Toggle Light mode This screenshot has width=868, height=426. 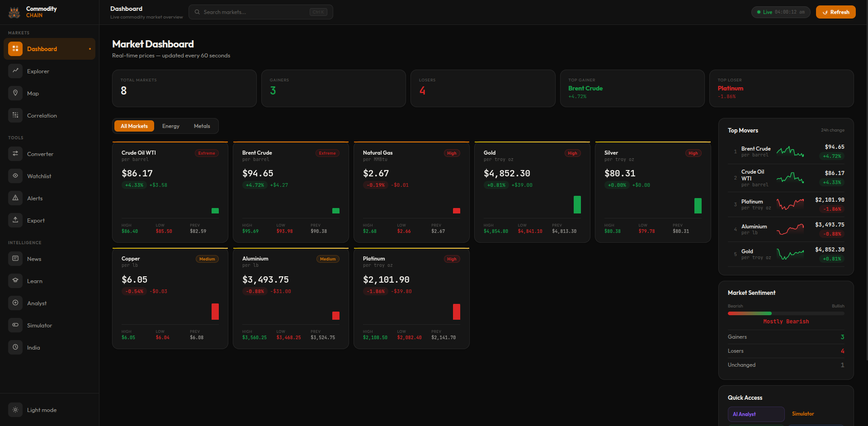point(49,410)
